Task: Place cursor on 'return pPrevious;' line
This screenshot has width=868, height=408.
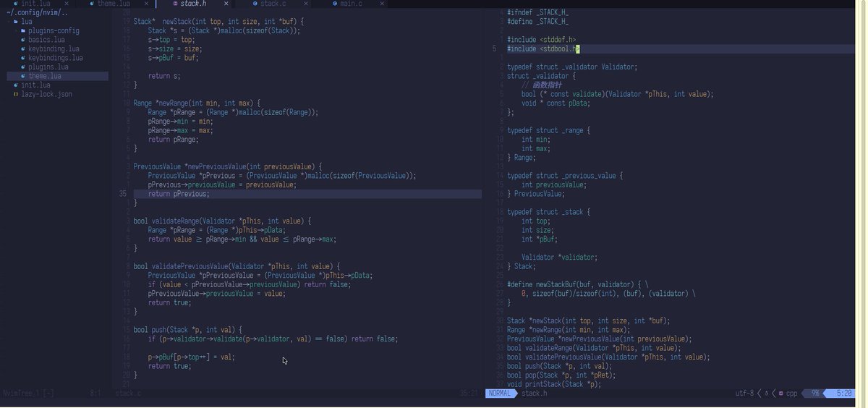Action: [x=179, y=194]
